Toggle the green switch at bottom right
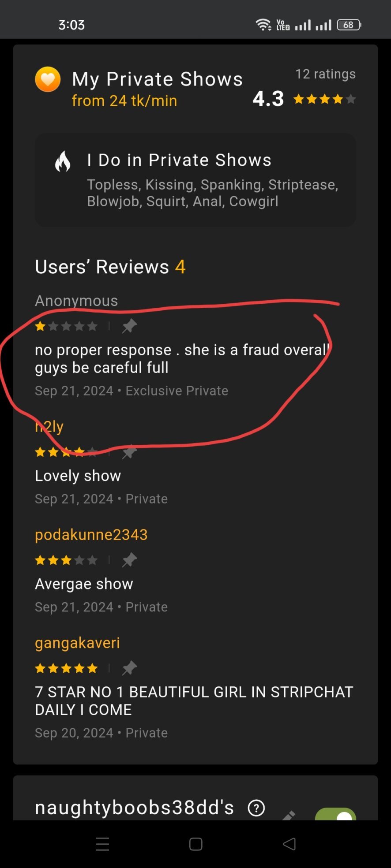This screenshot has height=868, width=391. 335,814
